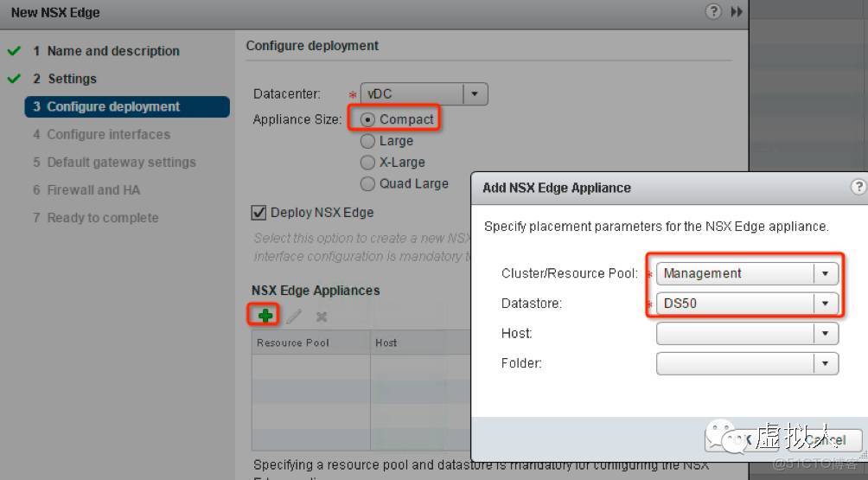Image resolution: width=868 pixels, height=480 pixels.
Task: Select the Large appliance size
Action: 368,141
